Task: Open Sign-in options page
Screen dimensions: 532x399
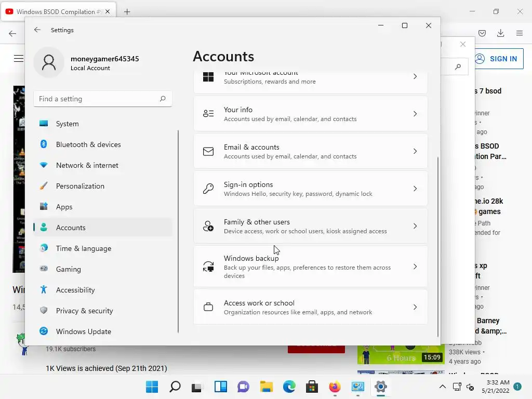Action: point(311,188)
